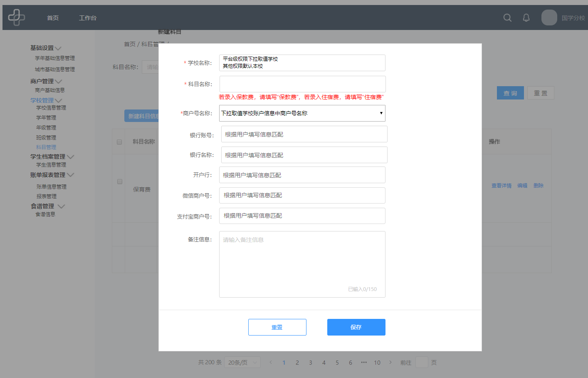Click the 保育费 table cell
The image size is (588, 378).
[x=142, y=189]
